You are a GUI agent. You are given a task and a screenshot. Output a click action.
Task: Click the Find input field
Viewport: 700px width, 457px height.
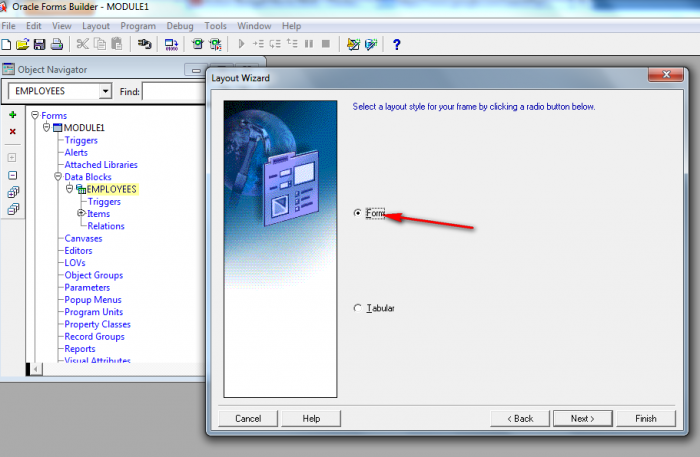click(174, 91)
